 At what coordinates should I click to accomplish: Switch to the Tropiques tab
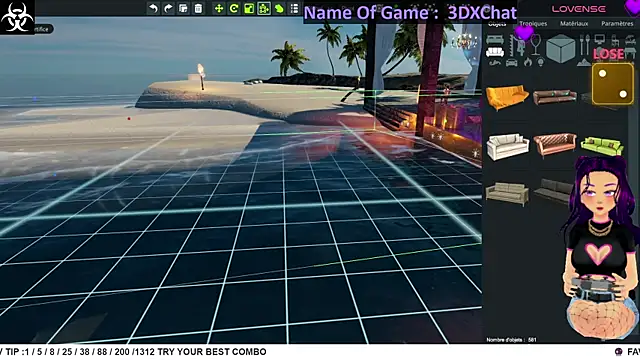click(x=533, y=24)
